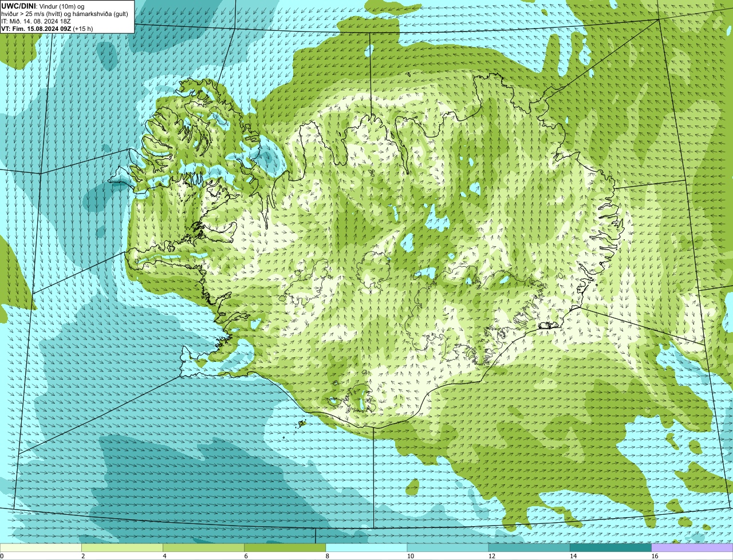Click the 'hviður > 25 m/s (hvítt)' legend line
Viewport: 733px width, 560px height.
(x=65, y=14)
